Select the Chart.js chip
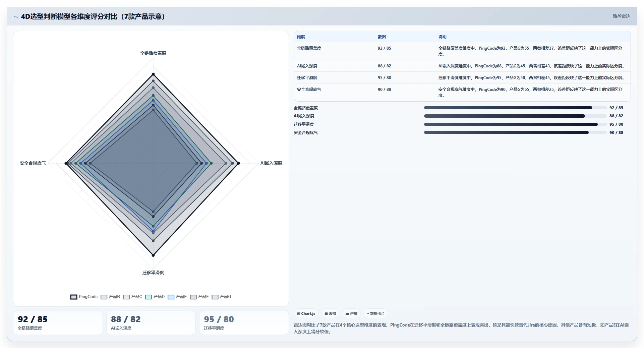The width and height of the screenshot is (644, 348). coord(306,313)
